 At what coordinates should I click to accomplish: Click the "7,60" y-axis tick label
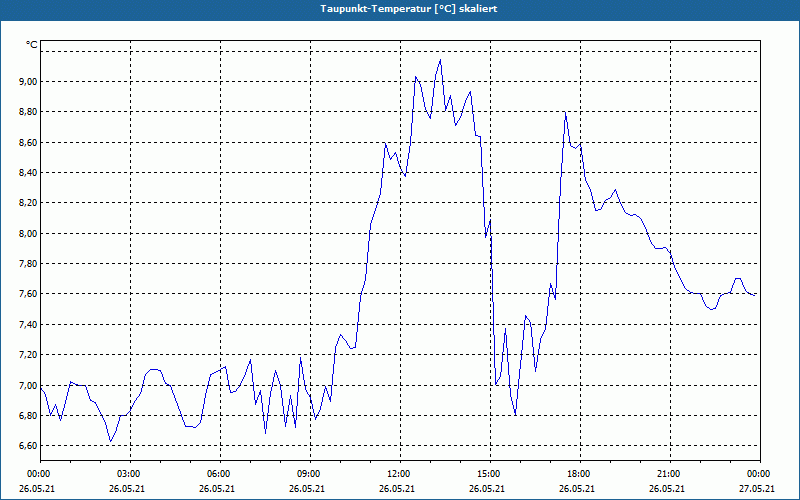(x=28, y=294)
